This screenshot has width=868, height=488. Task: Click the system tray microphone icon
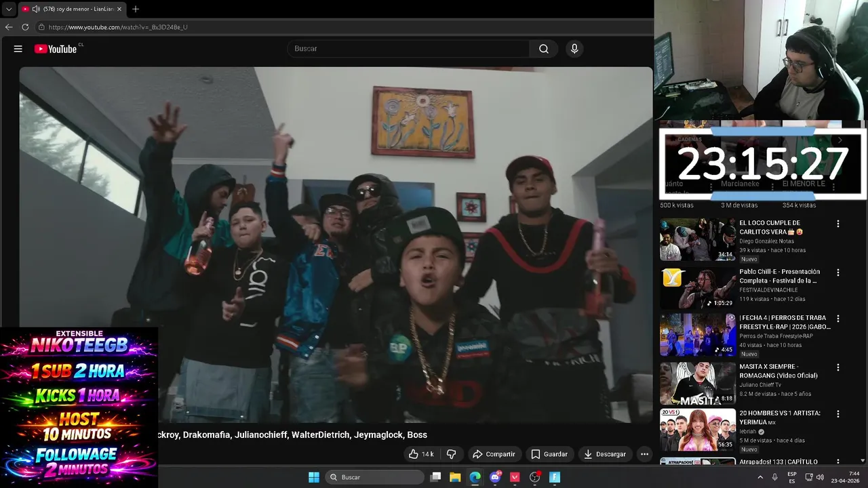tap(774, 477)
